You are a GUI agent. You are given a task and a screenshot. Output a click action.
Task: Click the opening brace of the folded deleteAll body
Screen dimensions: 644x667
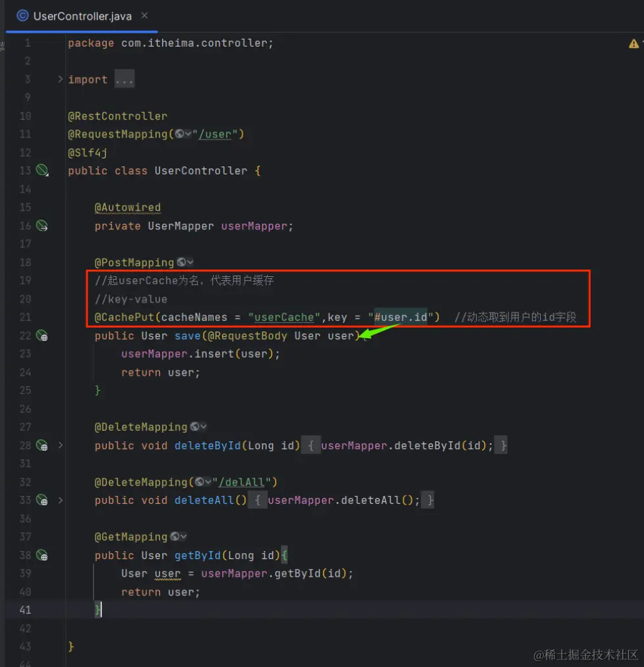(257, 500)
